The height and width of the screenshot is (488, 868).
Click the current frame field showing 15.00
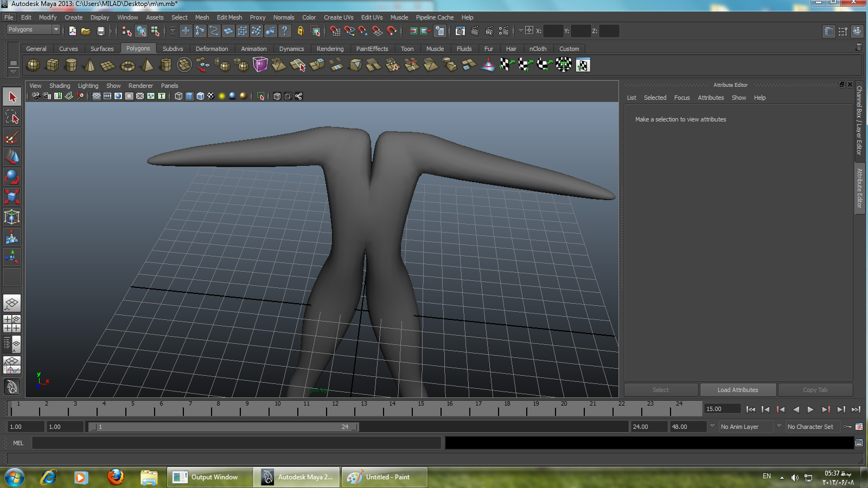click(x=722, y=409)
